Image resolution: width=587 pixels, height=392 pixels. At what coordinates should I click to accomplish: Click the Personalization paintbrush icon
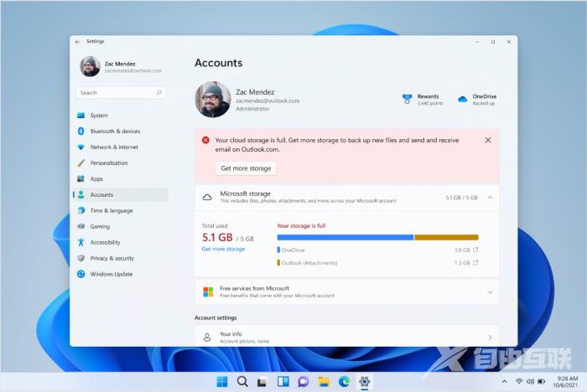(81, 163)
